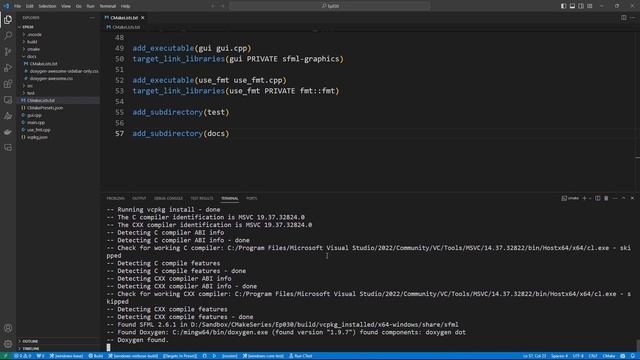Open the Accounts icon in activity bar
Screen dimensions: 640x360
tap(8, 328)
